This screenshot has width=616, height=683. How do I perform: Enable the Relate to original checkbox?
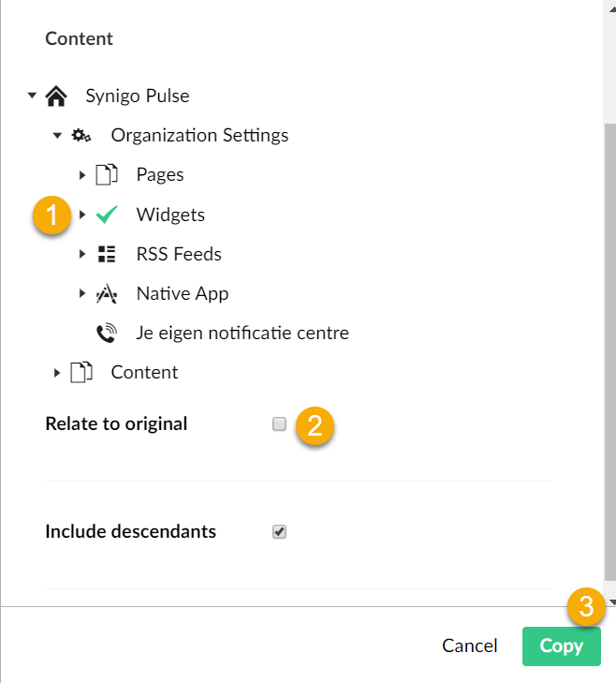tap(279, 423)
